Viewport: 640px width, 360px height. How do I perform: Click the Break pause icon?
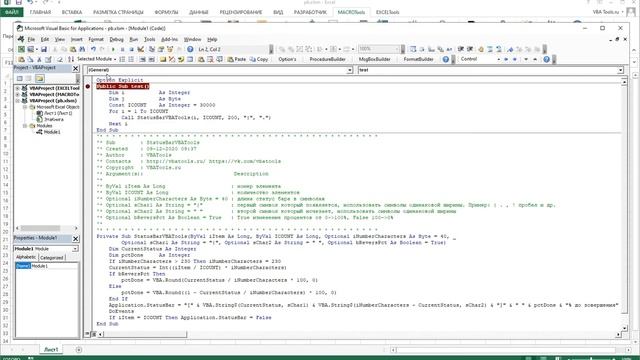[122, 49]
